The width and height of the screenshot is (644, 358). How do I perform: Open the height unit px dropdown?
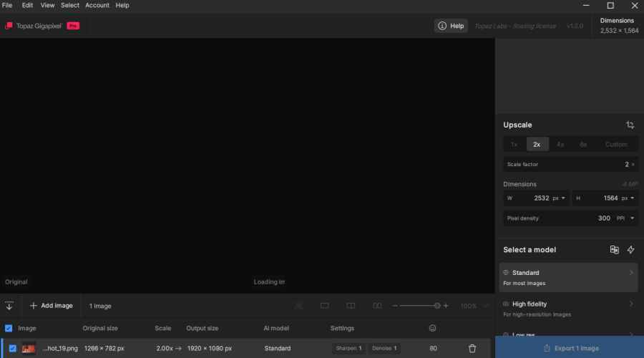pyautogui.click(x=628, y=198)
